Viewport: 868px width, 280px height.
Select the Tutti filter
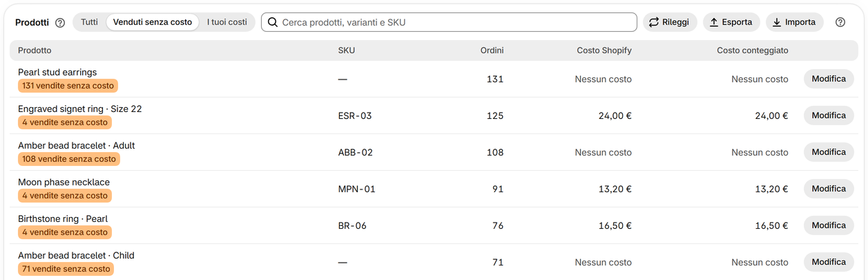89,22
